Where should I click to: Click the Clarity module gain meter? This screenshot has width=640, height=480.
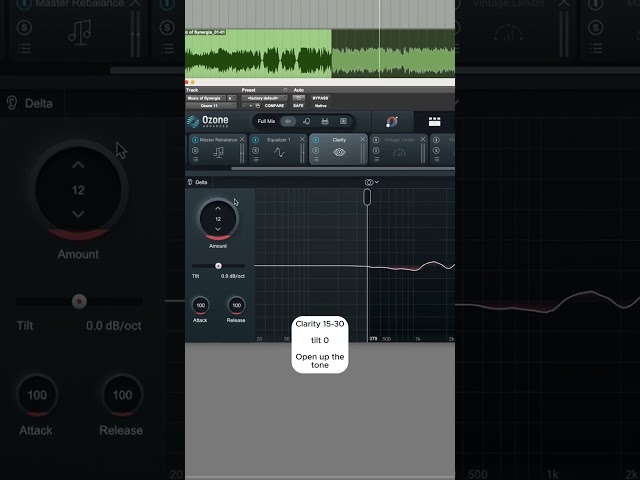click(362, 153)
